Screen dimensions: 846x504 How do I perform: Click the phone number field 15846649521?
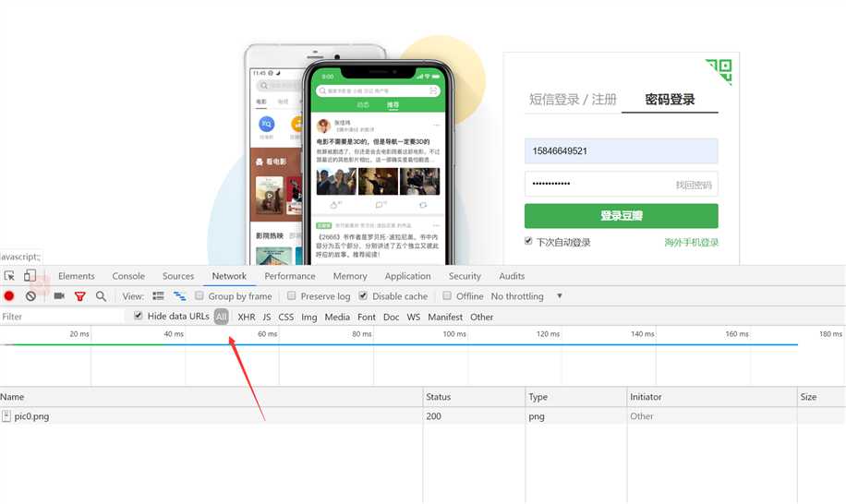point(621,151)
